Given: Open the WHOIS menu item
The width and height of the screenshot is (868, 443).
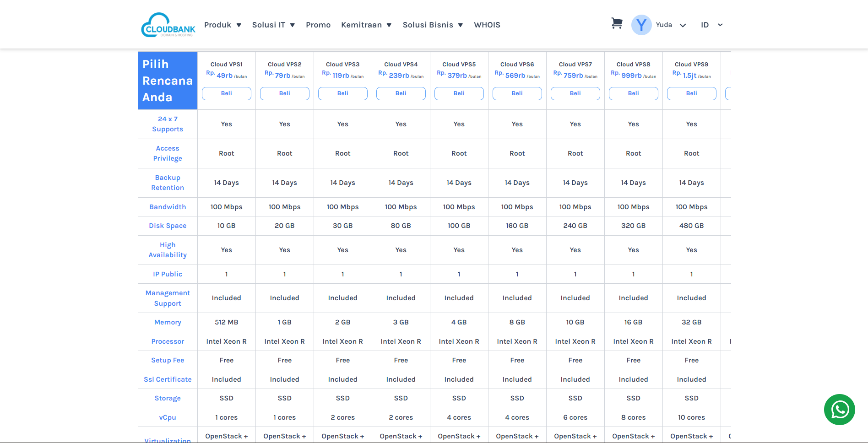Looking at the screenshot, I should 487,25.
